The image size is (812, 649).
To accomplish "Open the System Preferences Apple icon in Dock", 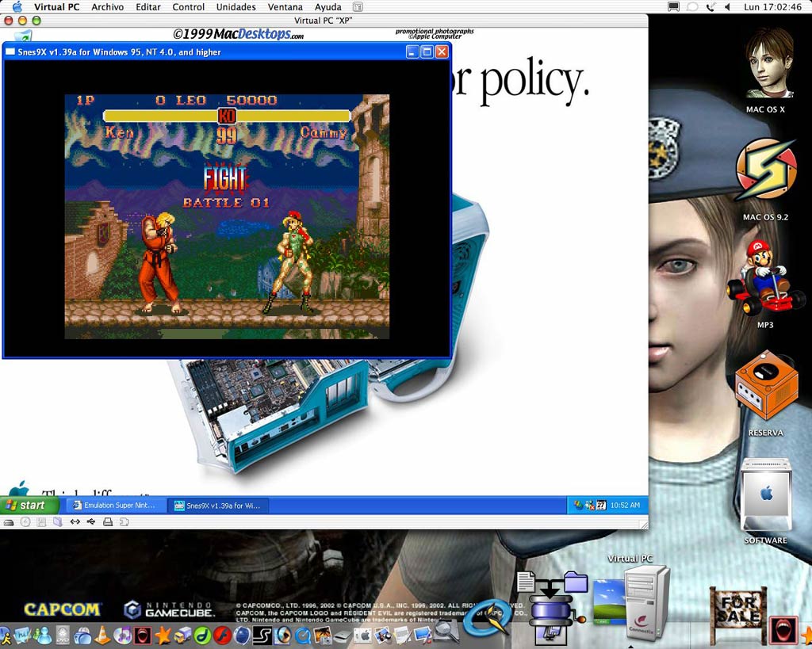I will 362,635.
